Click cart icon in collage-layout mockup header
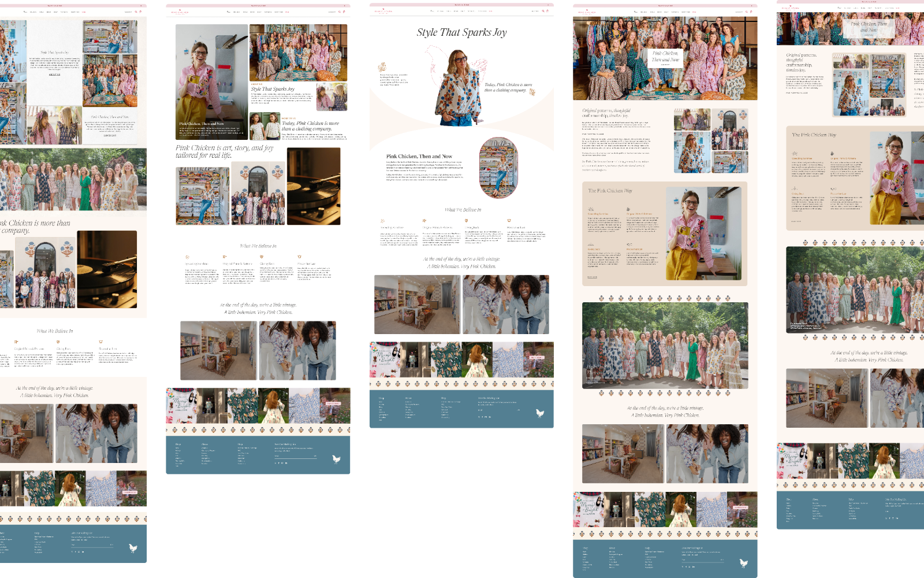 click(x=344, y=12)
